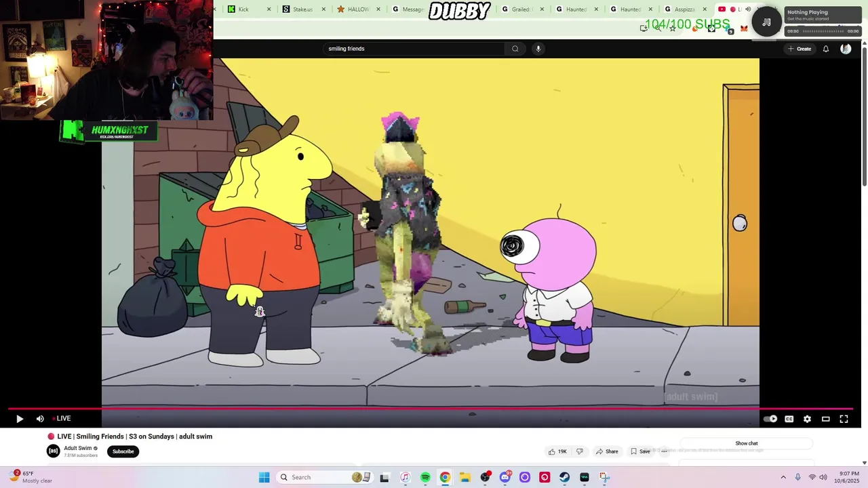The width and height of the screenshot is (868, 488).
Task: Click the Windows taskbar Search box
Action: pos(325,477)
